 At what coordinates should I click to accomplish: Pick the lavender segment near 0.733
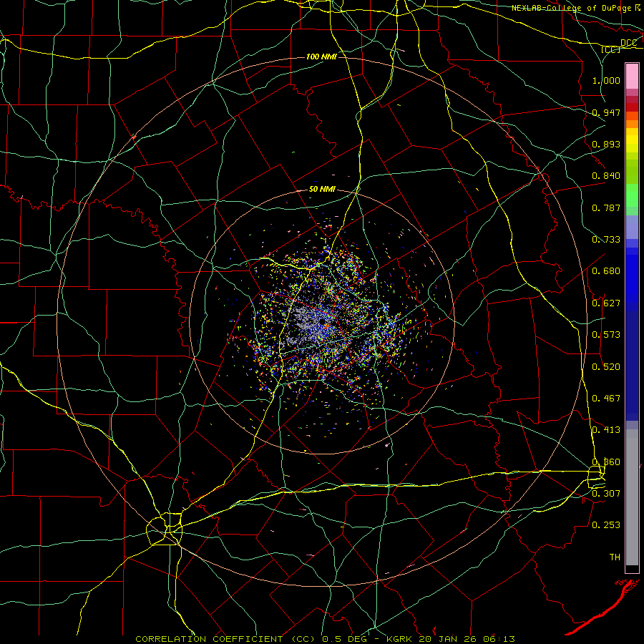[632, 227]
